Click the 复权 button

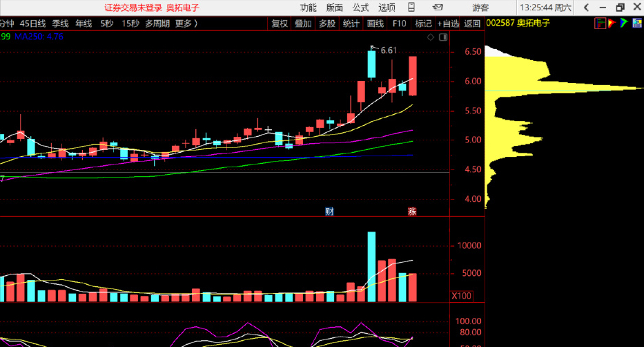tap(280, 24)
